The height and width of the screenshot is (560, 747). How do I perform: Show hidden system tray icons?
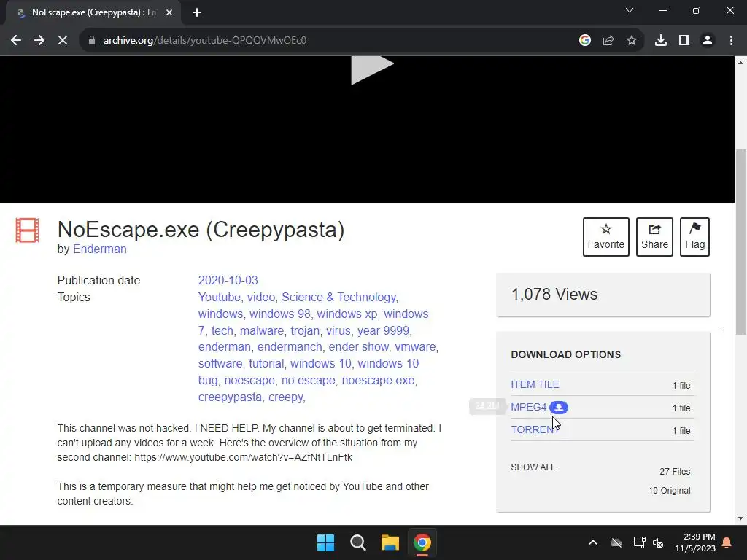(592, 542)
